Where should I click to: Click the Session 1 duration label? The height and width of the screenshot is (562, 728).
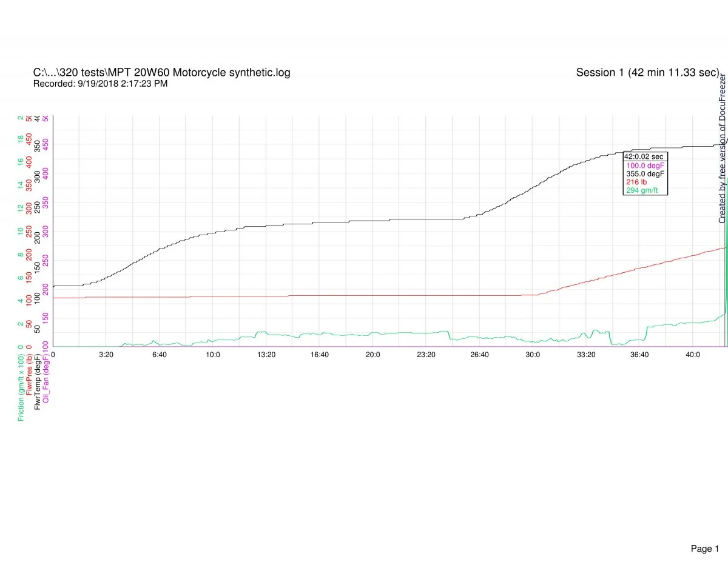[x=647, y=73]
